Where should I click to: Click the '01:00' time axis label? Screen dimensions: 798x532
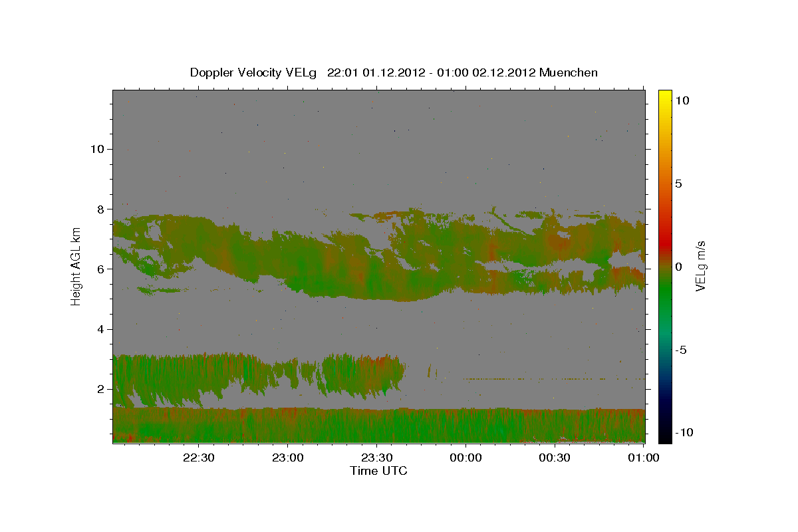[x=644, y=458]
